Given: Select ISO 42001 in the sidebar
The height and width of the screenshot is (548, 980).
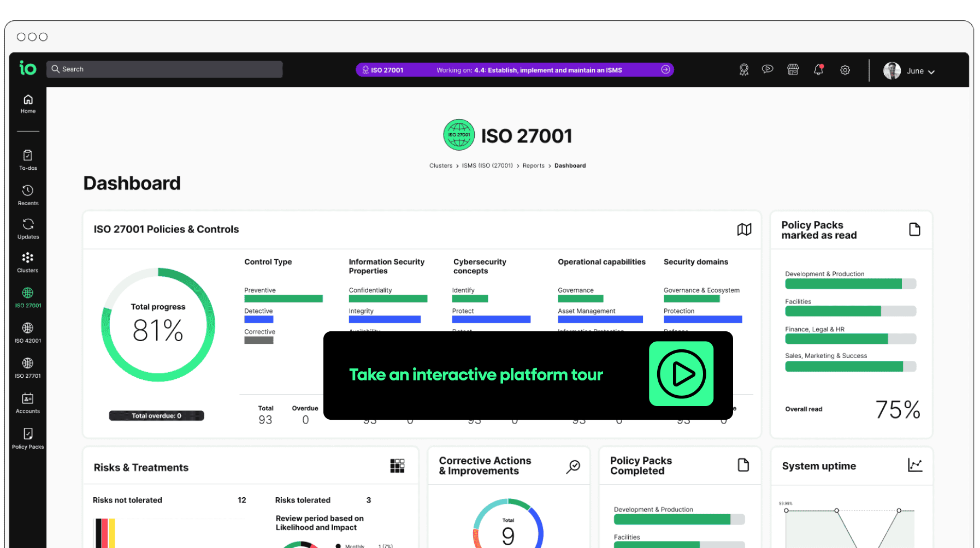Looking at the screenshot, I should tap(28, 333).
